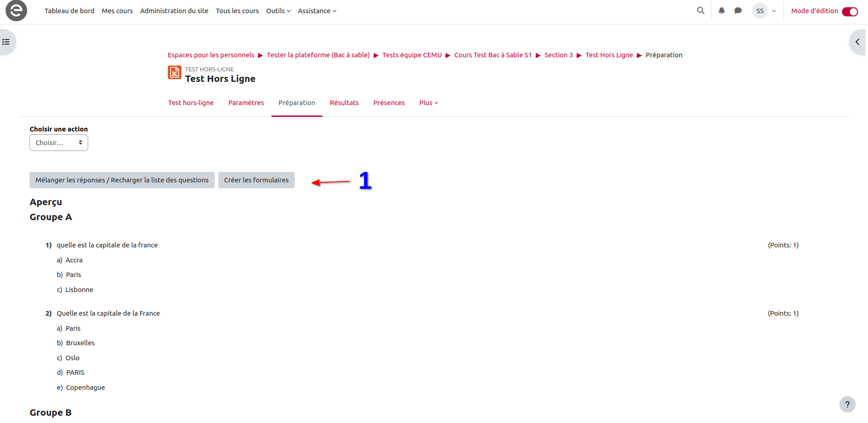Click the Test Hors Ligne activity icon
Image resolution: width=868 pixels, height=423 pixels.
[175, 72]
